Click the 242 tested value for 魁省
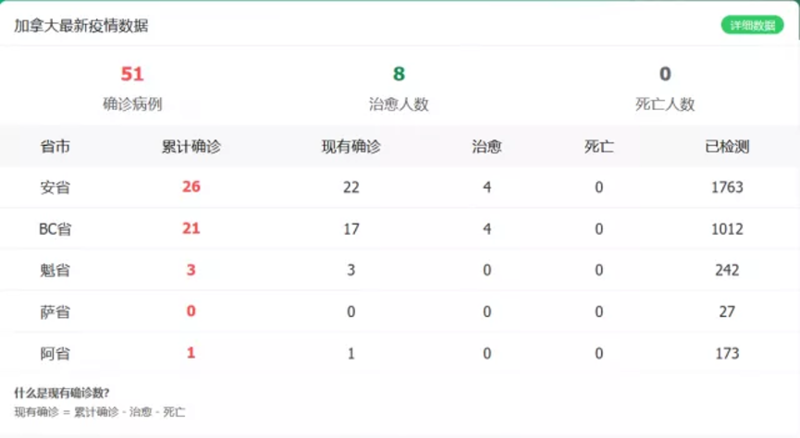 (x=727, y=270)
